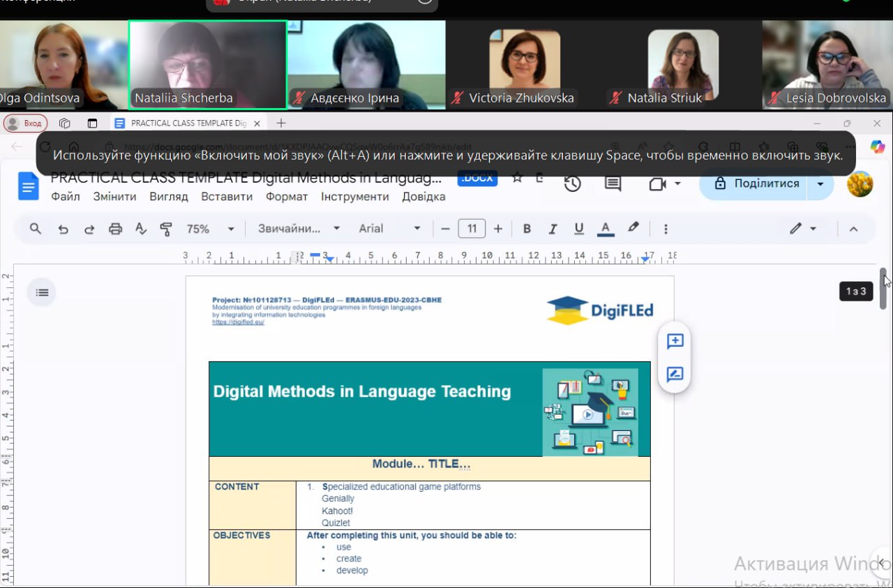Click the .DOCX format badge
893x588 pixels.
point(478,178)
